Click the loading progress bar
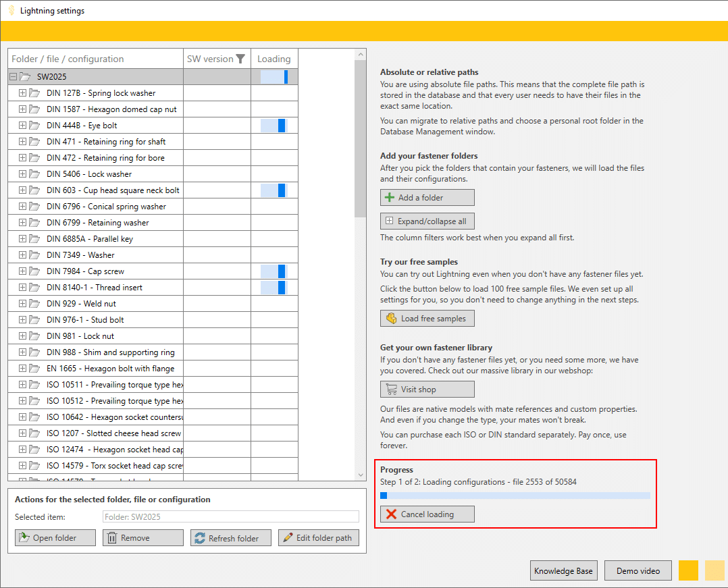This screenshot has width=728, height=588. [x=515, y=496]
